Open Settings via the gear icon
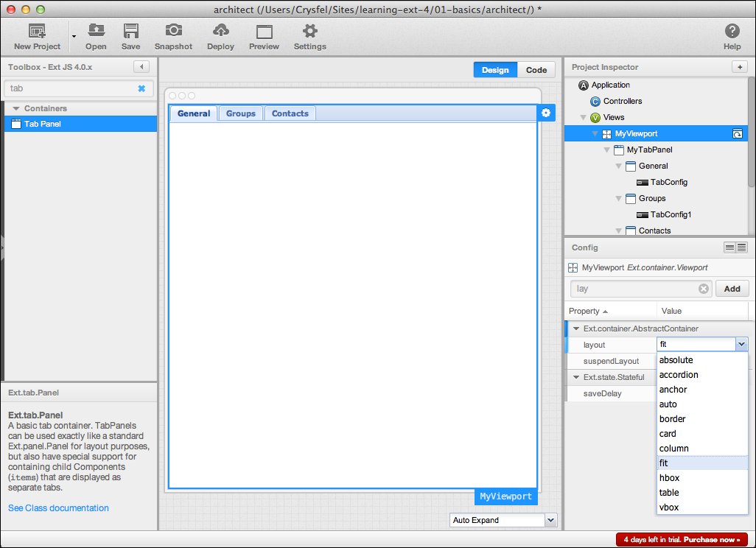This screenshot has width=756, height=548. (310, 31)
